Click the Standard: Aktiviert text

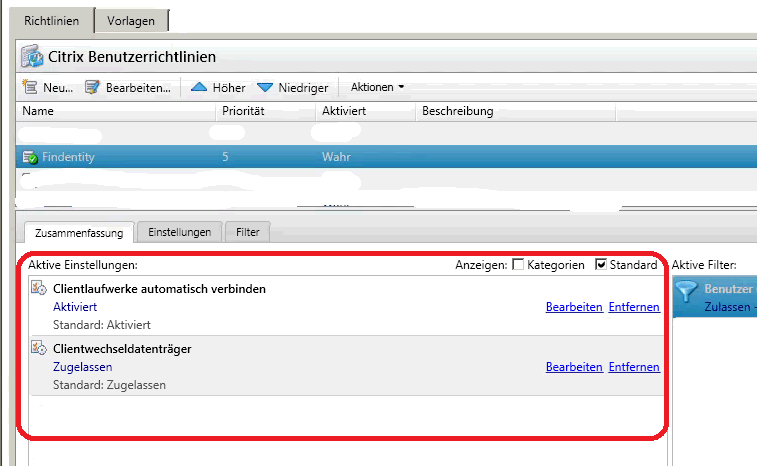tap(102, 325)
